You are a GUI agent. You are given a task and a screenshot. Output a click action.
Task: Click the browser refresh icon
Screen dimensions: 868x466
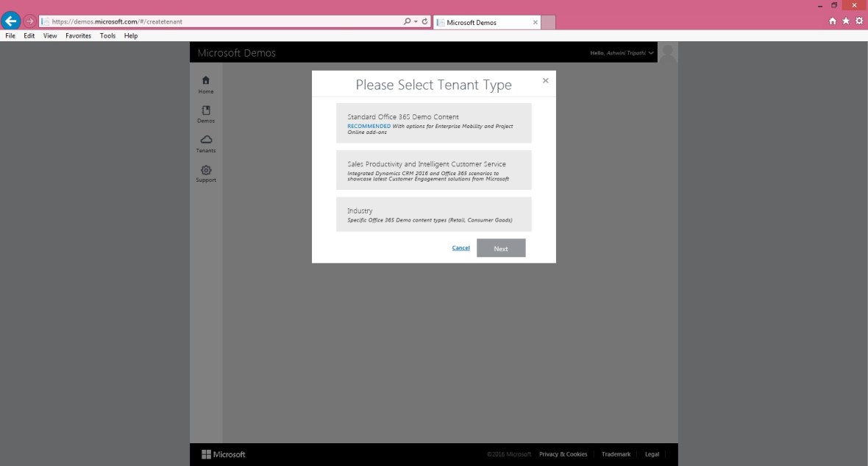click(425, 22)
